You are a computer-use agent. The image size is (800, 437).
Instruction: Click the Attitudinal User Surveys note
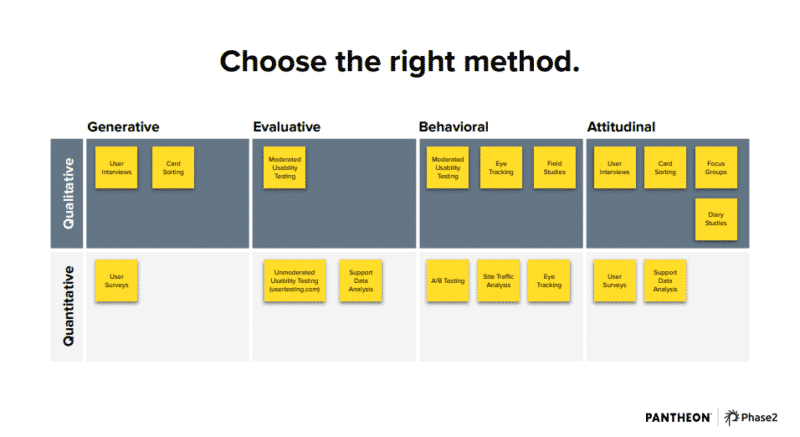tap(615, 281)
